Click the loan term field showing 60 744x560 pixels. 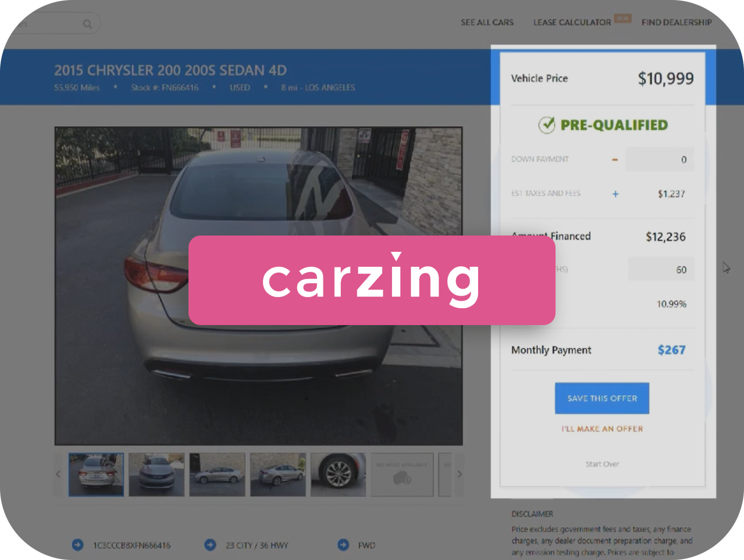[x=661, y=270]
